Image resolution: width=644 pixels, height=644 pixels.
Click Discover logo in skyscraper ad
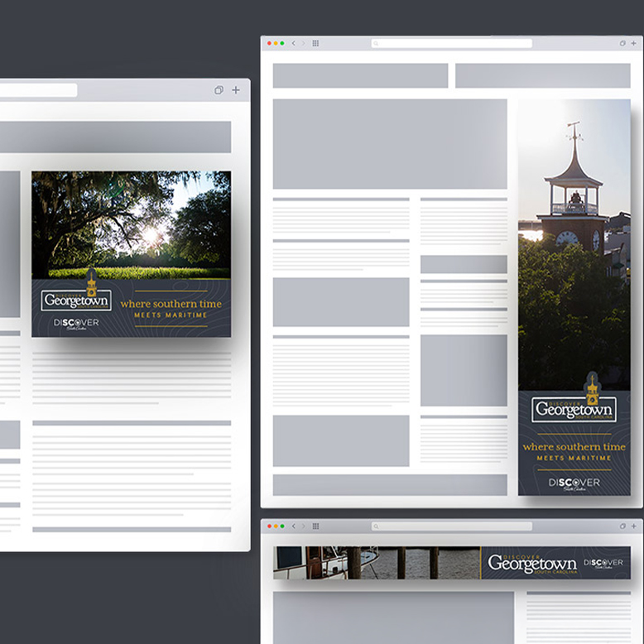(574, 483)
